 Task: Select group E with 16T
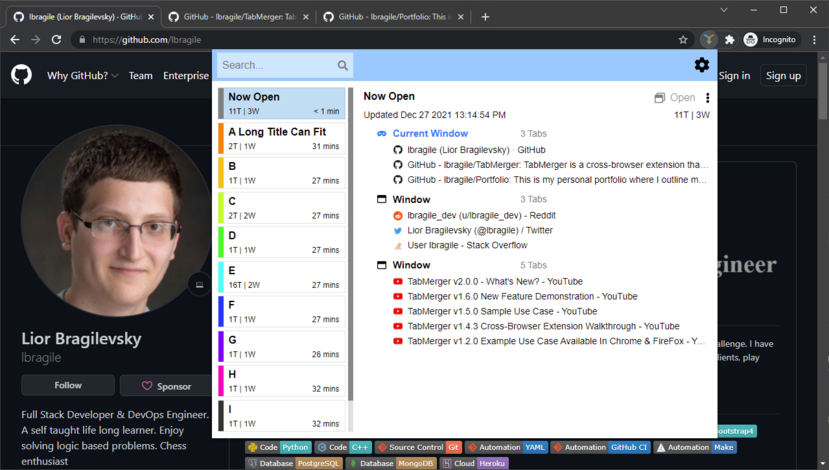[x=282, y=277]
